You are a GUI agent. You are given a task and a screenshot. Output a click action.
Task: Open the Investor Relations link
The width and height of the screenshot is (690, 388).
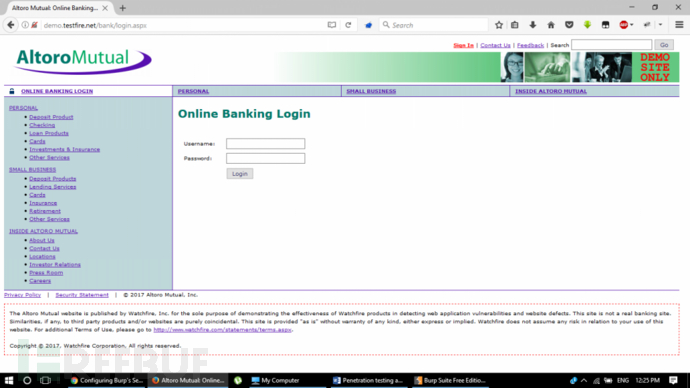click(x=55, y=264)
